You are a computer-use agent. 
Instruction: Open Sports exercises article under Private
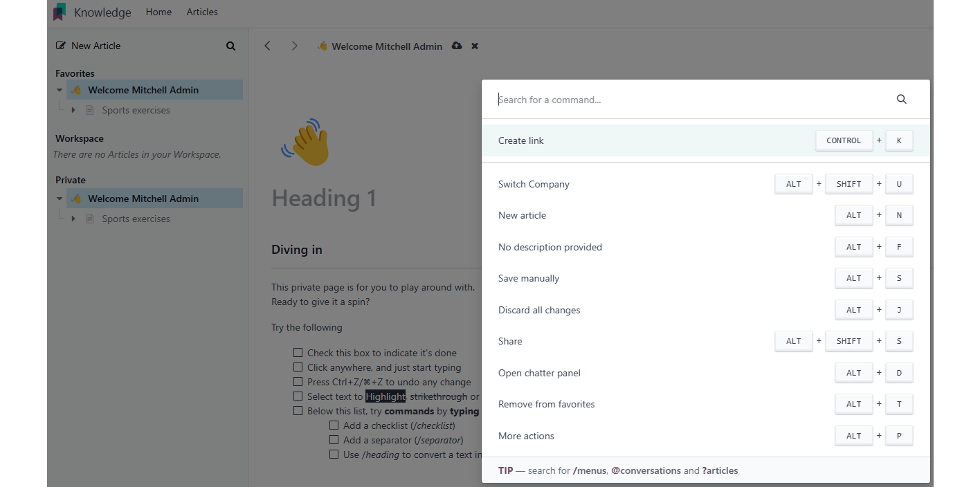coord(136,219)
